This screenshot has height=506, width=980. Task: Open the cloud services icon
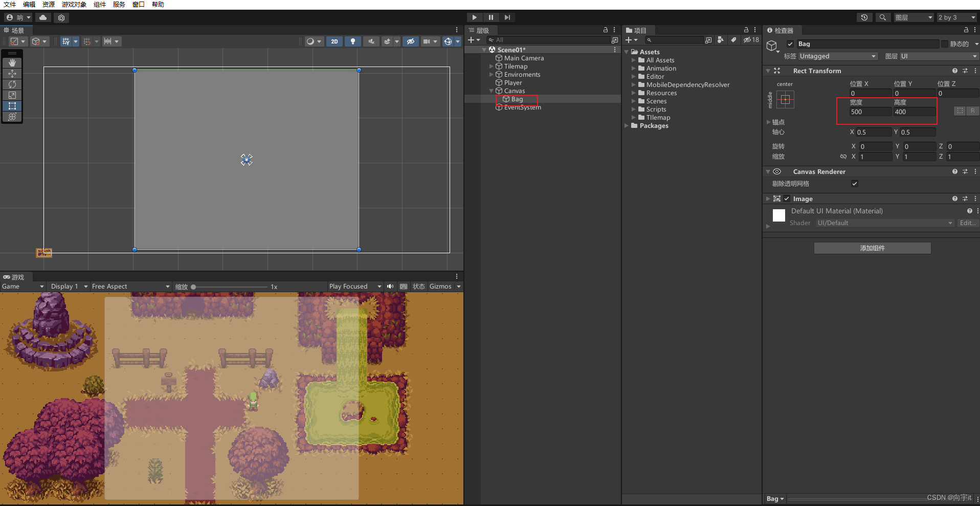coord(43,17)
